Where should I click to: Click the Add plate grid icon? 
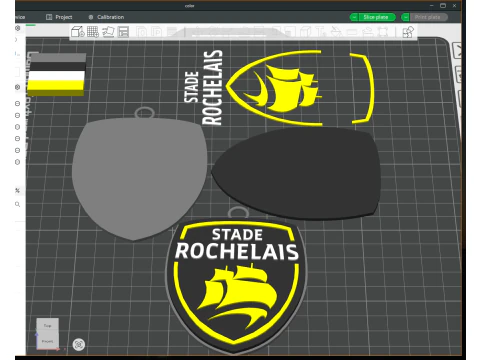(x=93, y=32)
